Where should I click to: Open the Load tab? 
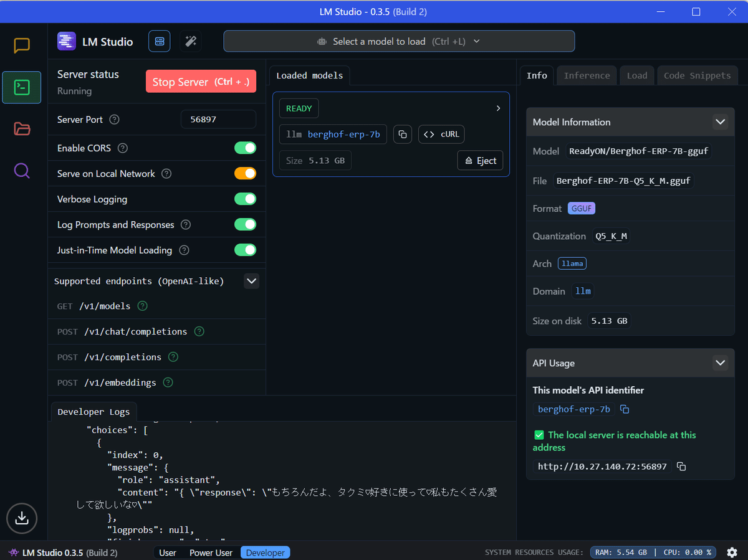coord(637,75)
